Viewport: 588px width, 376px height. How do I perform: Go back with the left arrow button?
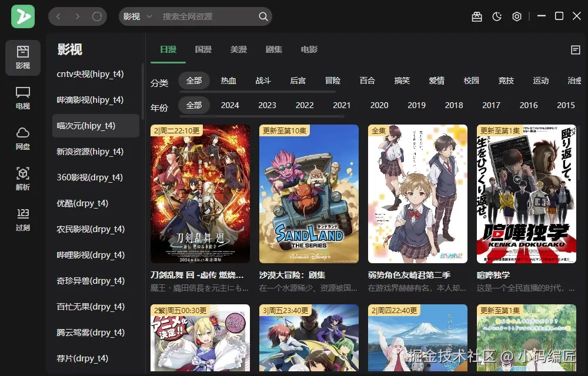coord(58,16)
